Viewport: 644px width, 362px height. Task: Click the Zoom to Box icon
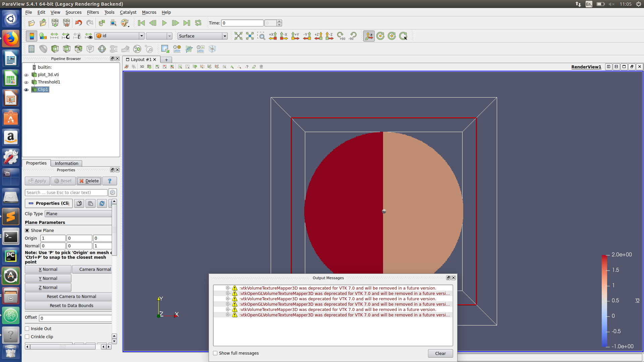(261, 36)
